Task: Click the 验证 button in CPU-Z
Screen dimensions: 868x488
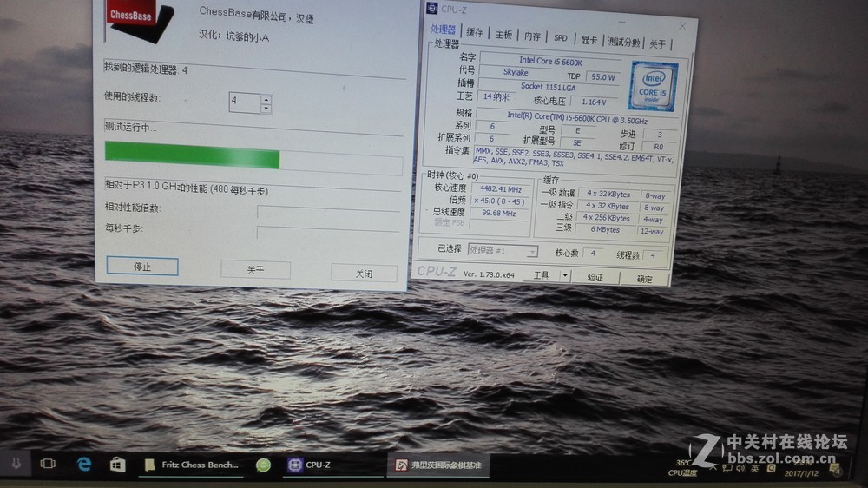Action: point(595,277)
